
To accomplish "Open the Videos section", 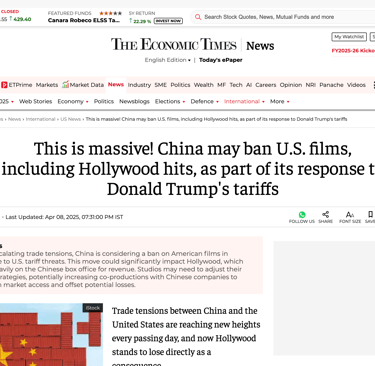I will click(356, 85).
